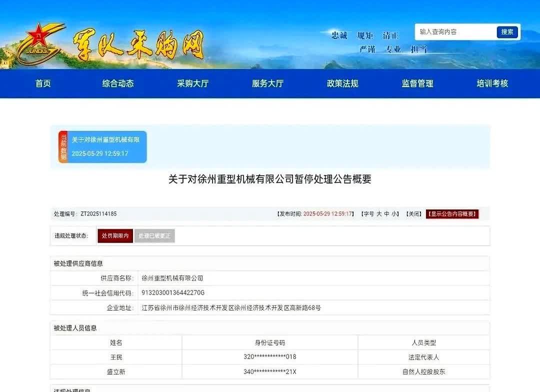
Task: Click the search input field
Action: coord(455,32)
